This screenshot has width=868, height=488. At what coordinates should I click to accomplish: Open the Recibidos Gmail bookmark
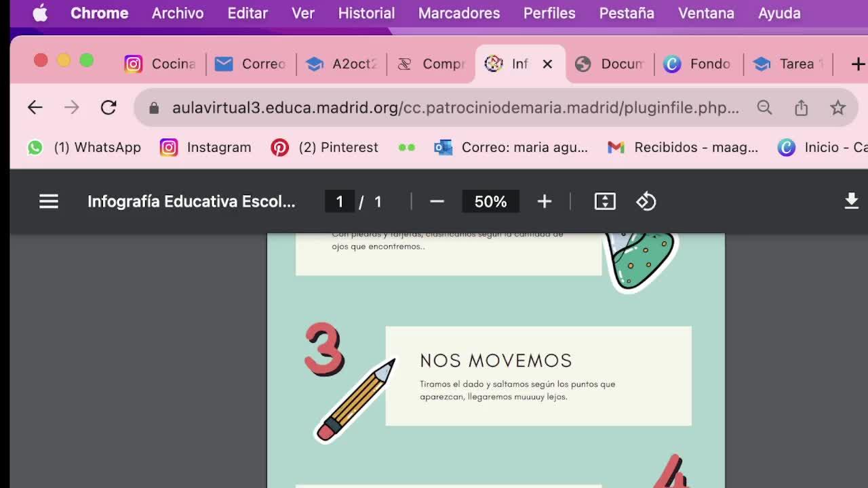click(683, 147)
